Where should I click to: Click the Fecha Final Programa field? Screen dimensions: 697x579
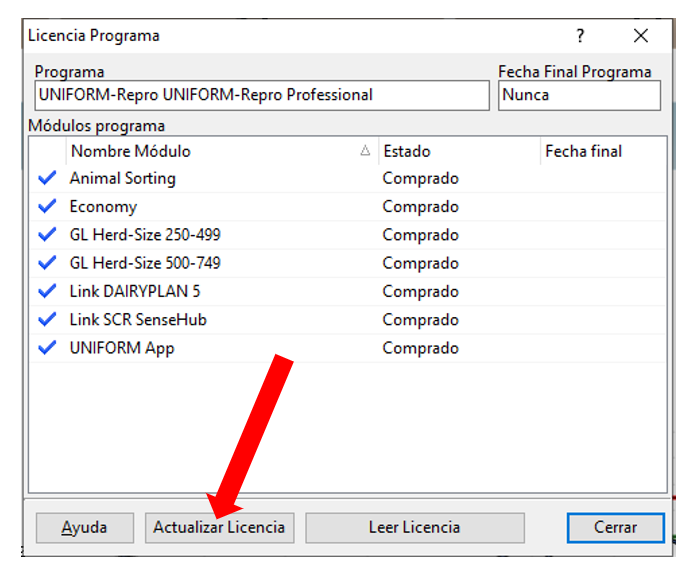click(579, 95)
